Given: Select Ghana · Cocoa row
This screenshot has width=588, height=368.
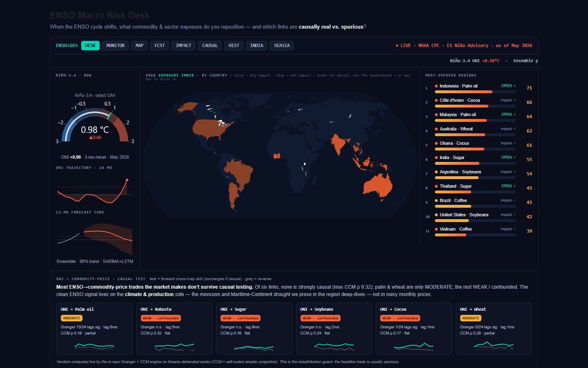Looking at the screenshot, I should (x=479, y=145).
